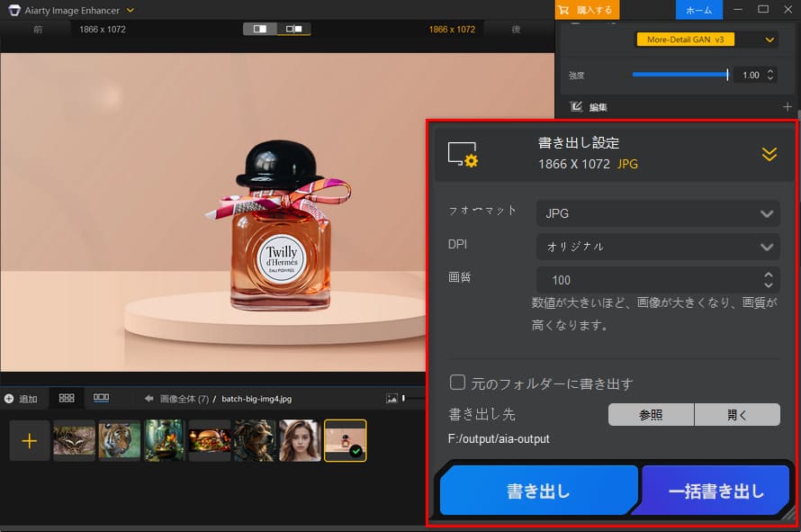Viewport: 801px width, 532px height.
Task: Click the back arrow beside 画像全体 (7)
Action: pyautogui.click(x=148, y=398)
